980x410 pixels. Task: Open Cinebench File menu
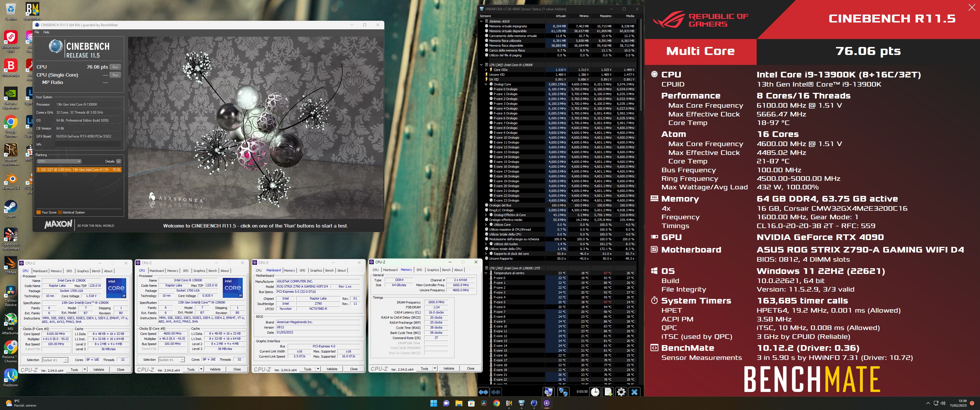tap(37, 32)
